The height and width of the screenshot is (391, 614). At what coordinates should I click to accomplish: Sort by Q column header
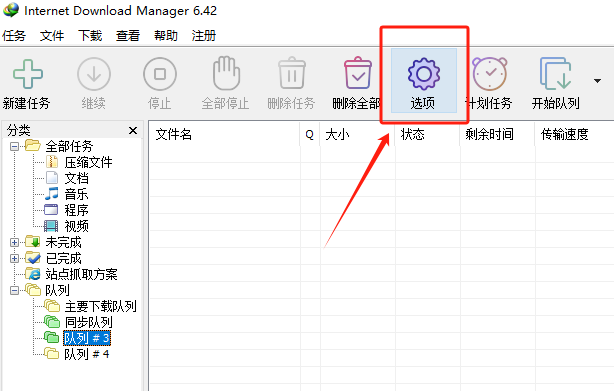coord(310,135)
